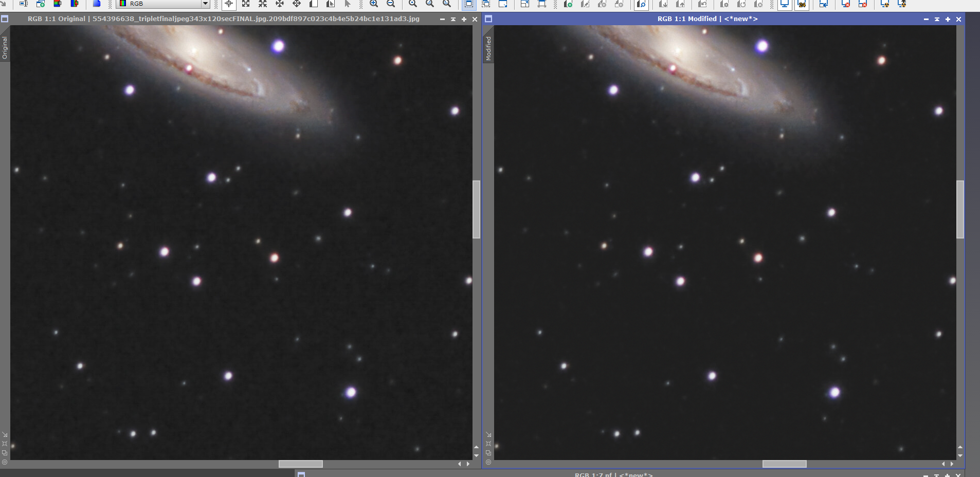Viewport: 980px width, 477px height.
Task: Maximize the Modified image window
Action: pos(948,19)
